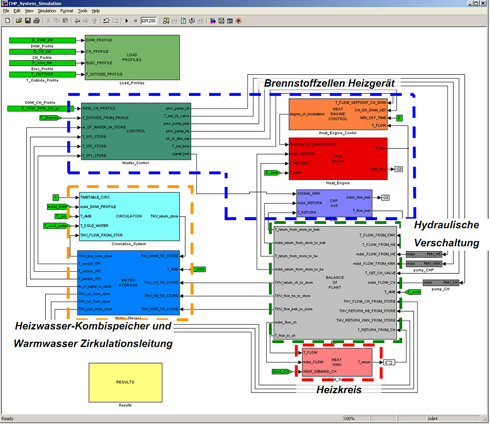Save the model using the floppy disk icon
Image resolution: width=490 pixels, height=424 pixels.
tap(28, 21)
